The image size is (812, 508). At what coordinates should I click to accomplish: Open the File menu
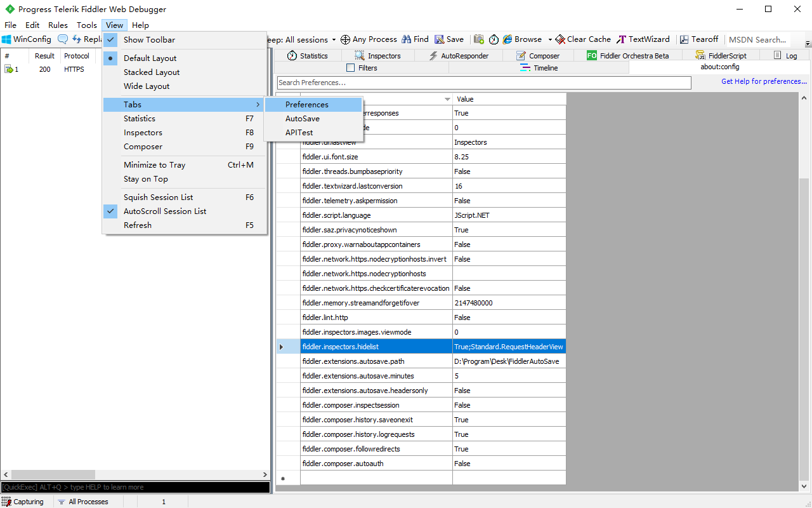click(x=10, y=25)
